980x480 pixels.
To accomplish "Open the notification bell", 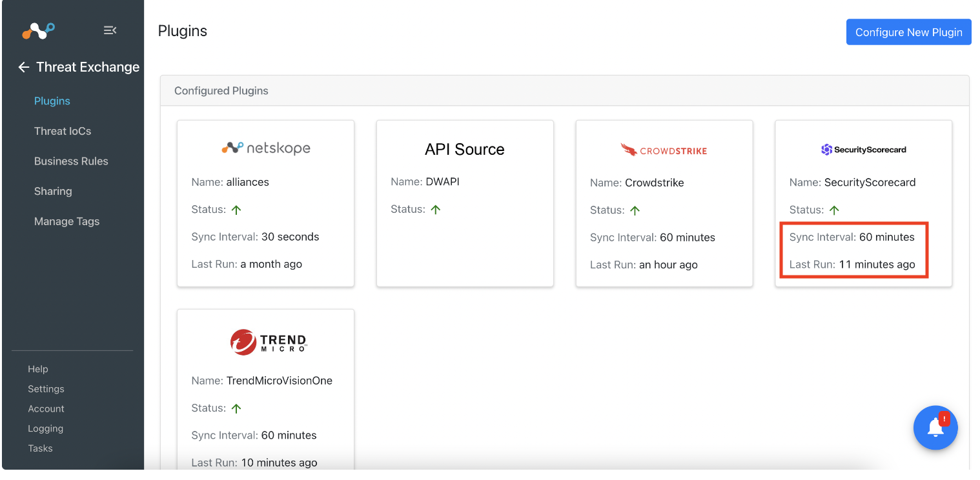I will tap(935, 428).
